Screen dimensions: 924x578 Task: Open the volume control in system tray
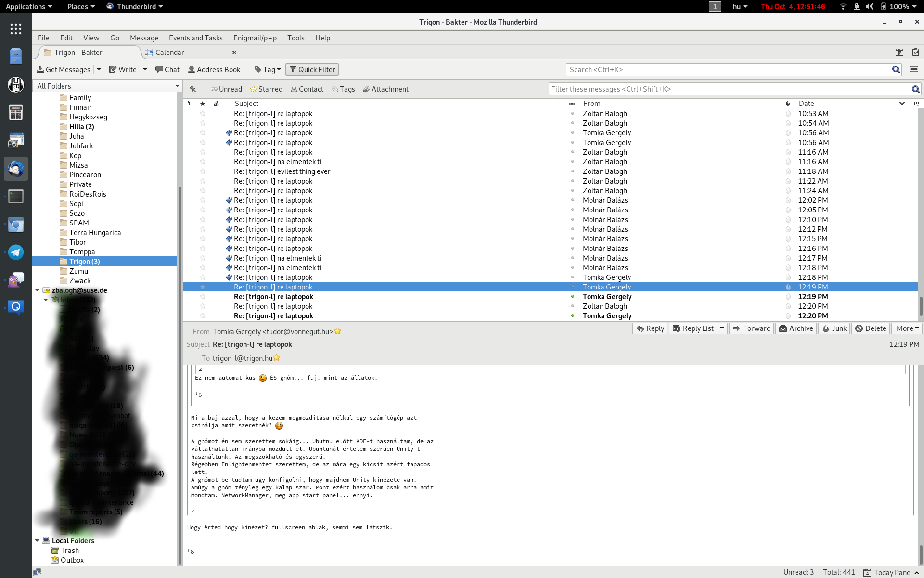click(870, 6)
